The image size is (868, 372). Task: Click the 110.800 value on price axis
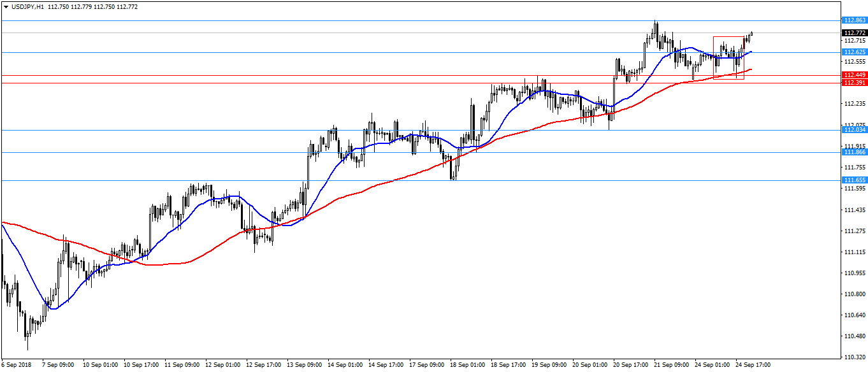pyautogui.click(x=855, y=294)
